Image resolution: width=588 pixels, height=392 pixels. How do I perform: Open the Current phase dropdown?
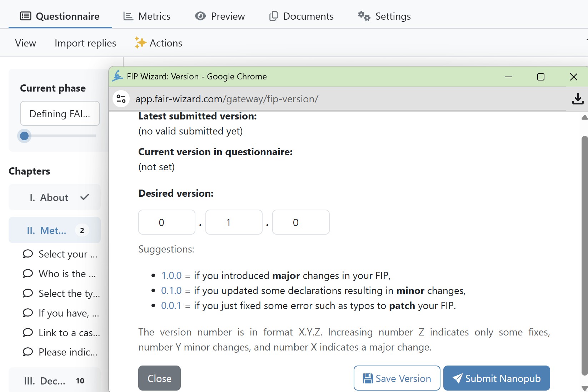coord(60,113)
